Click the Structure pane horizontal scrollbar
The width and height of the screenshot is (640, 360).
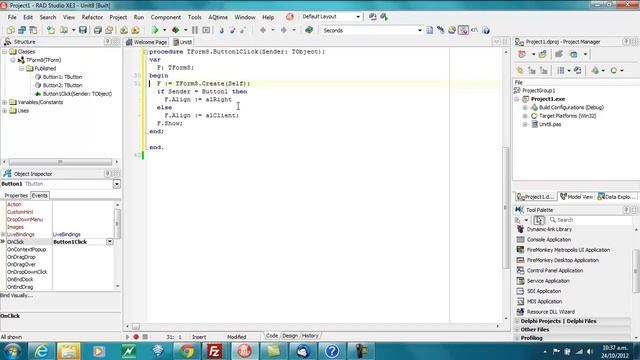pos(60,162)
